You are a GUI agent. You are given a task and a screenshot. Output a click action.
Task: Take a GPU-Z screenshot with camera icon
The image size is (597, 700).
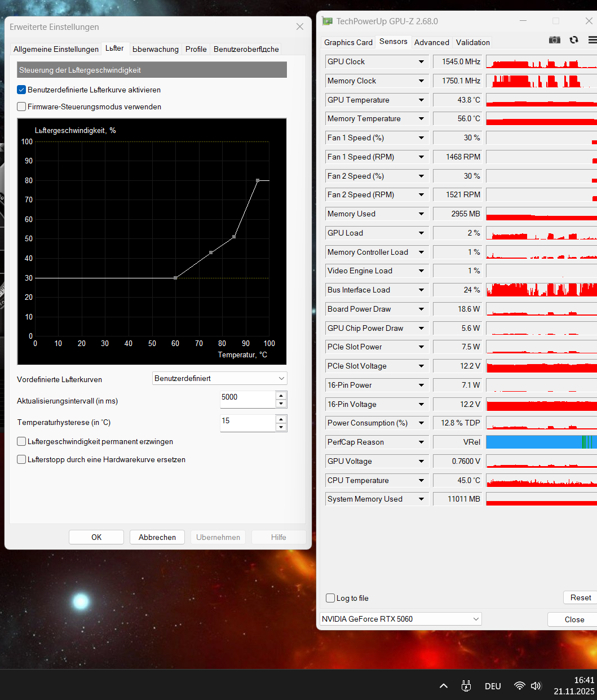click(555, 40)
